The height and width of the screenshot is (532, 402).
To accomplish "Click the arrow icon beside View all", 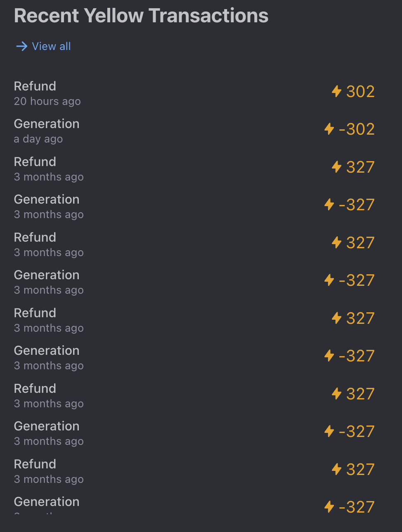I will point(21,46).
